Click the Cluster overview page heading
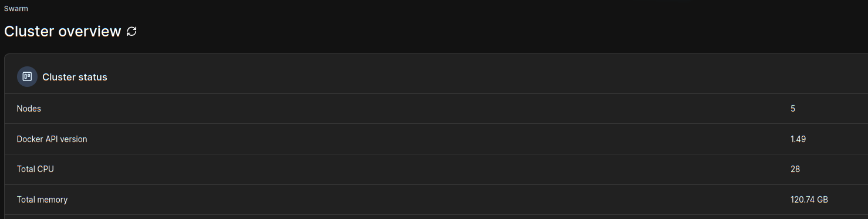This screenshot has width=868, height=219. [x=63, y=31]
